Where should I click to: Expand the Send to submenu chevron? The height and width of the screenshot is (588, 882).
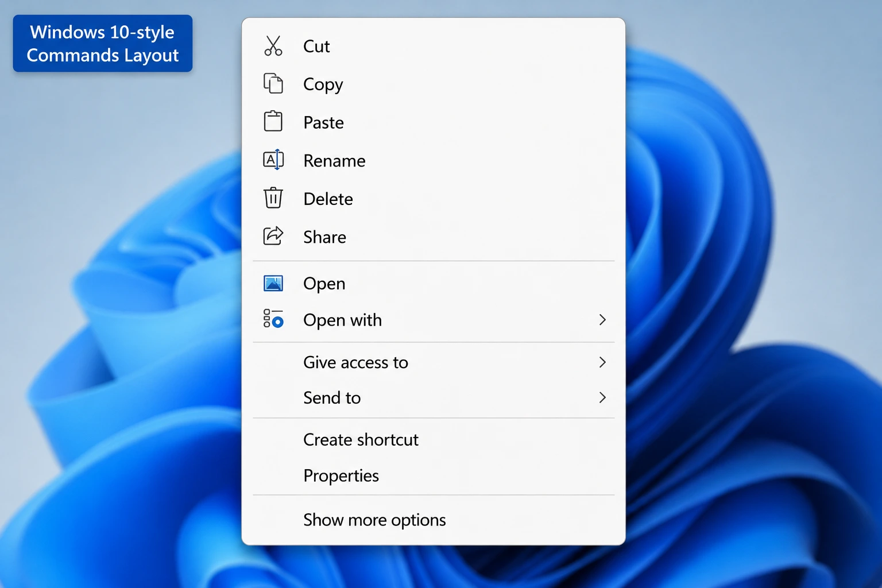click(602, 397)
